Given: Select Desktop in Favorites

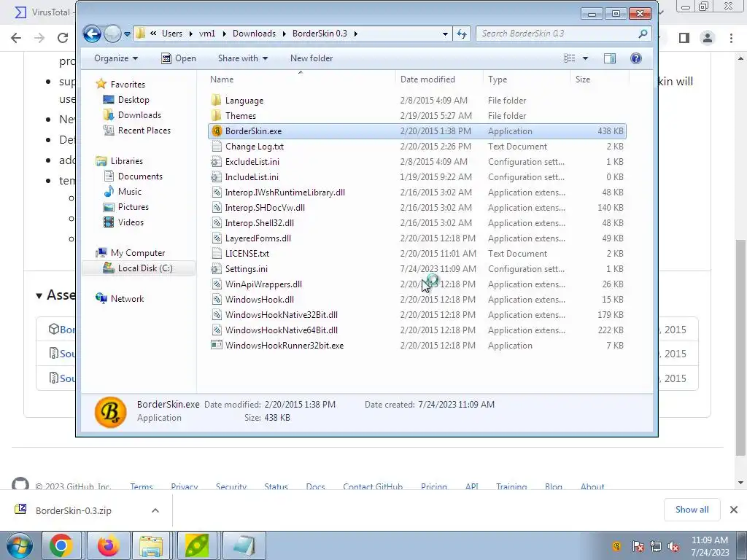Looking at the screenshot, I should [133, 99].
